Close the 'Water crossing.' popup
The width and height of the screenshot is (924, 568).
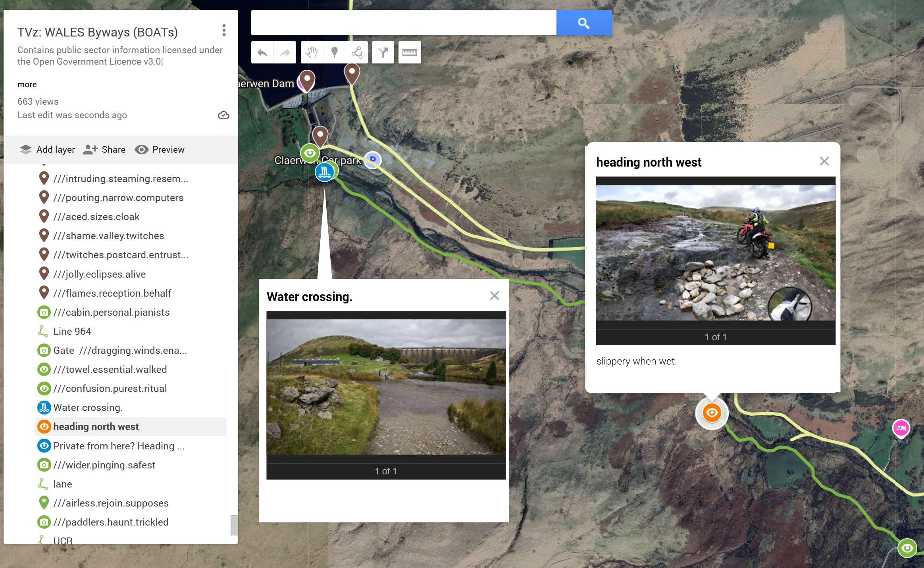pyautogui.click(x=494, y=296)
